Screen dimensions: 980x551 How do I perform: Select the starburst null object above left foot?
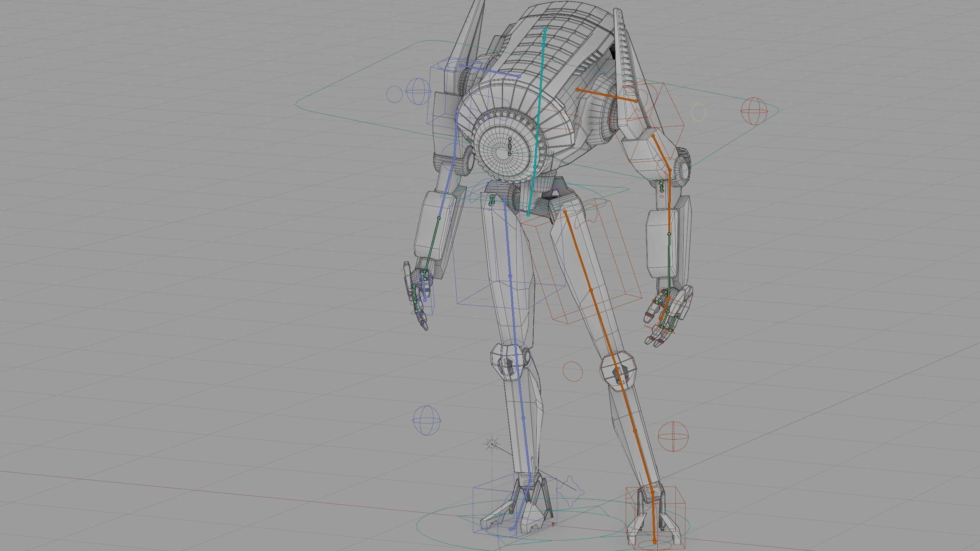click(492, 444)
